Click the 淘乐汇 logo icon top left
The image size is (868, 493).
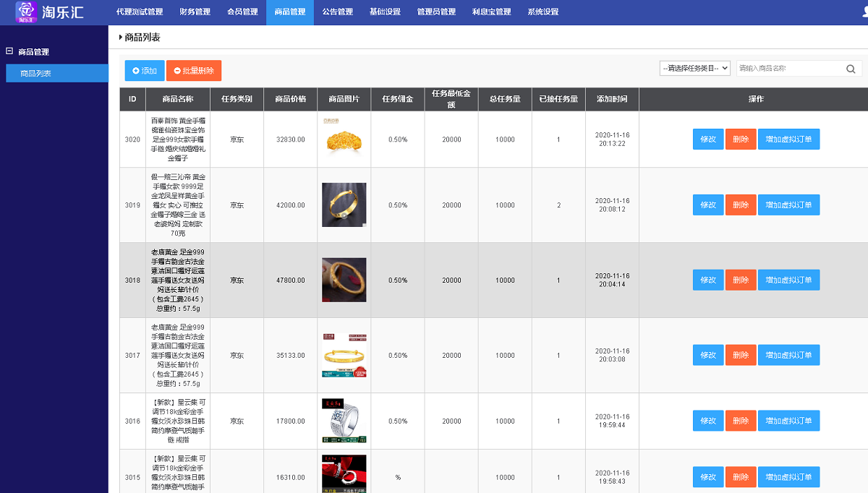(x=25, y=12)
